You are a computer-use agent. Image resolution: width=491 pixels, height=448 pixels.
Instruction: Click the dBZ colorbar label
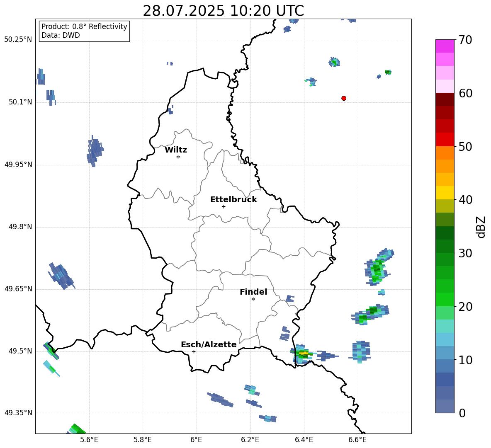point(481,227)
